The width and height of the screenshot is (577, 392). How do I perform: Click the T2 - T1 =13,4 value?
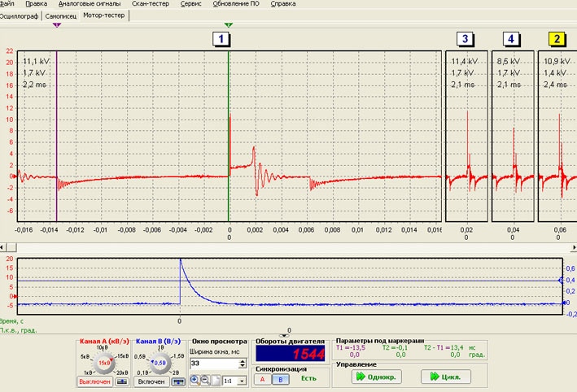(x=444, y=347)
